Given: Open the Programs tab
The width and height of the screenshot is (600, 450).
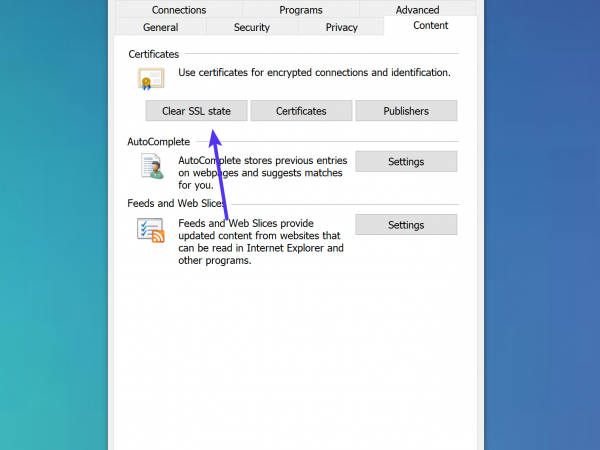Looking at the screenshot, I should 300,10.
